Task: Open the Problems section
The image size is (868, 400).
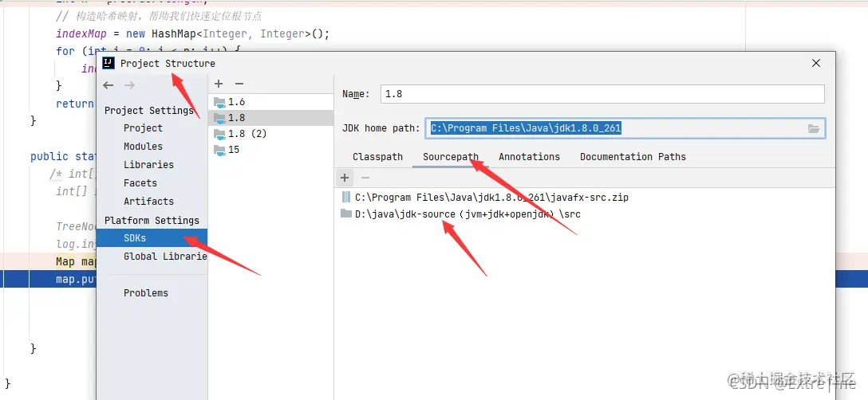Action: (145, 292)
